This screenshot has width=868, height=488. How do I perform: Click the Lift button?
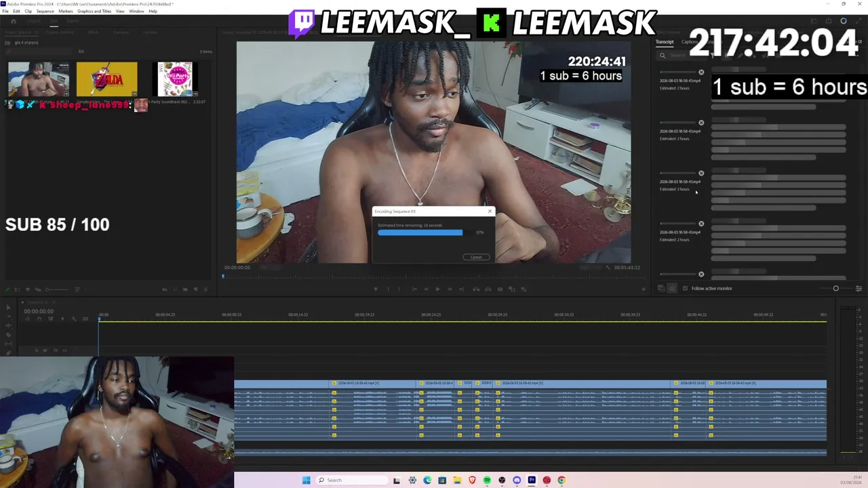click(x=475, y=289)
